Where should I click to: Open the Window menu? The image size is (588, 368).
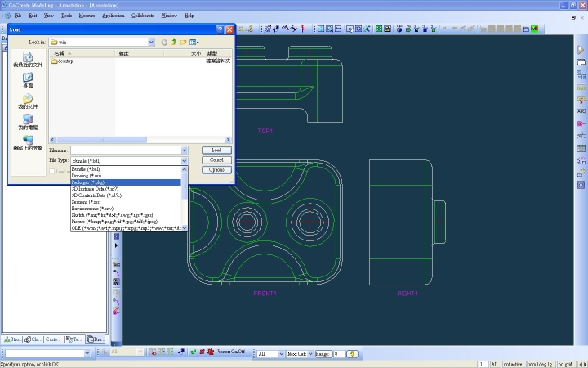pos(169,16)
